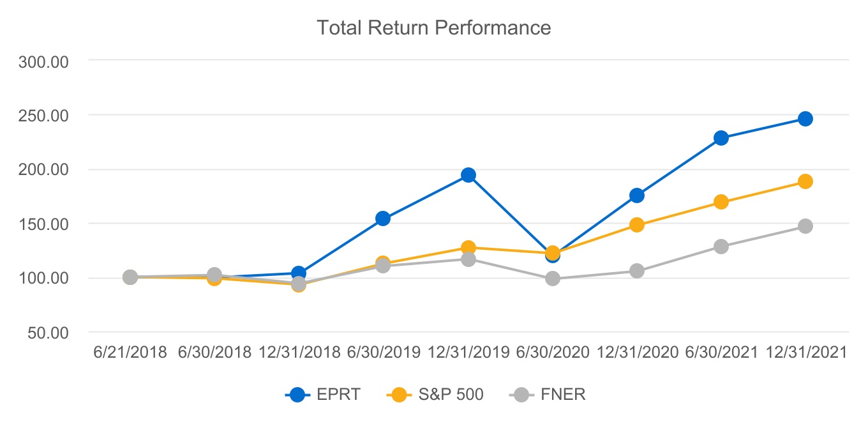Select the 50.00 y-axis label
This screenshot has width=868, height=428.
pos(54,333)
